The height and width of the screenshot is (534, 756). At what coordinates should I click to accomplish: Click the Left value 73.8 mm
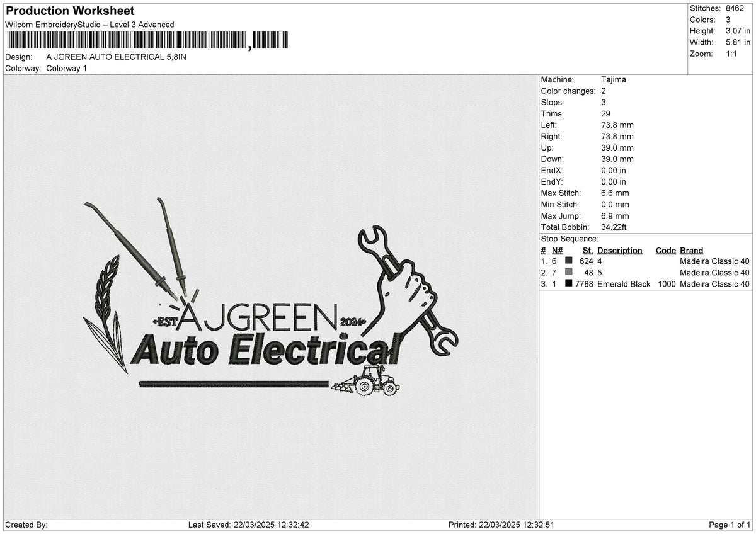pyautogui.click(x=617, y=125)
